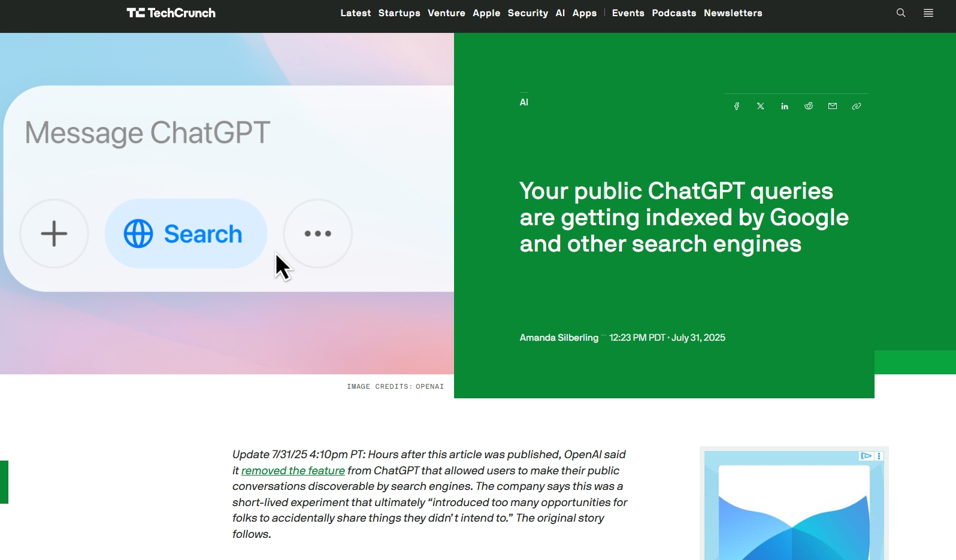Open the Podcasts page

tap(674, 13)
